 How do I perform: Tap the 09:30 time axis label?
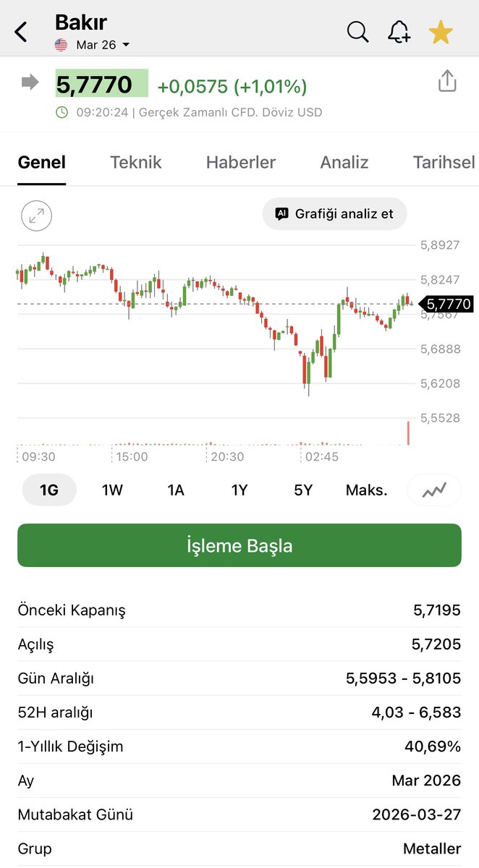click(x=38, y=456)
